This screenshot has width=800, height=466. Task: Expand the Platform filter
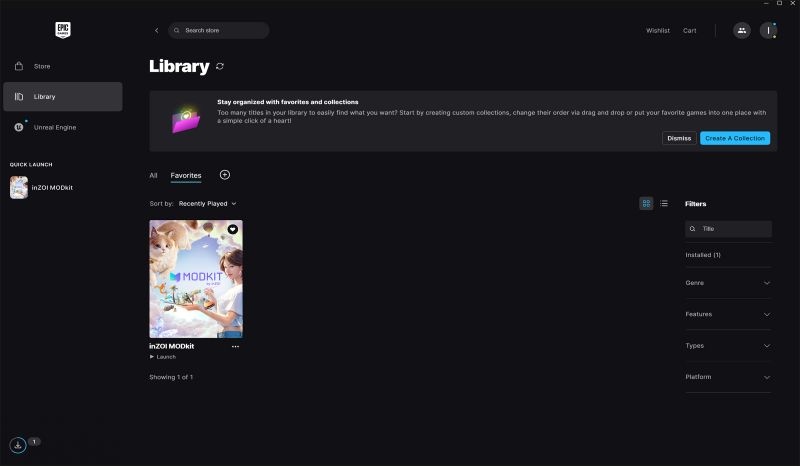click(x=728, y=377)
